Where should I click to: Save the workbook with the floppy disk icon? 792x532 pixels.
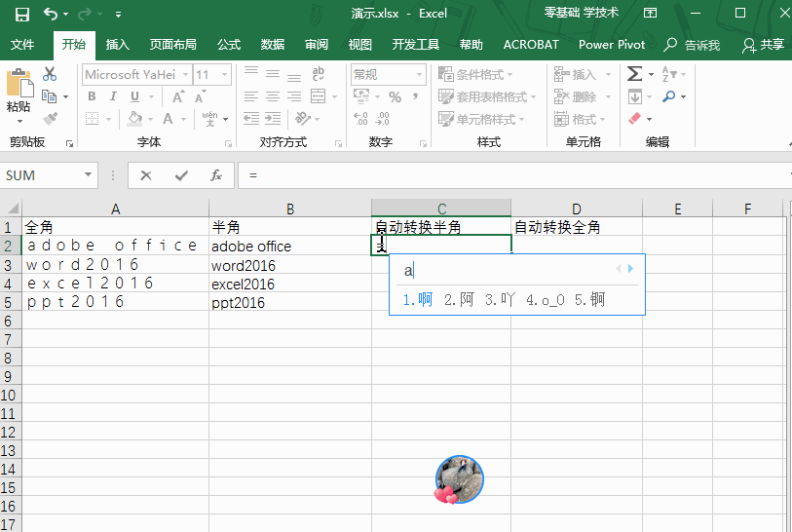click(x=22, y=15)
